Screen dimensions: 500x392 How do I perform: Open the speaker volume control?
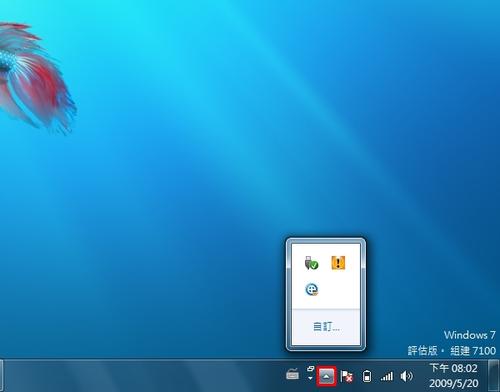tap(407, 376)
